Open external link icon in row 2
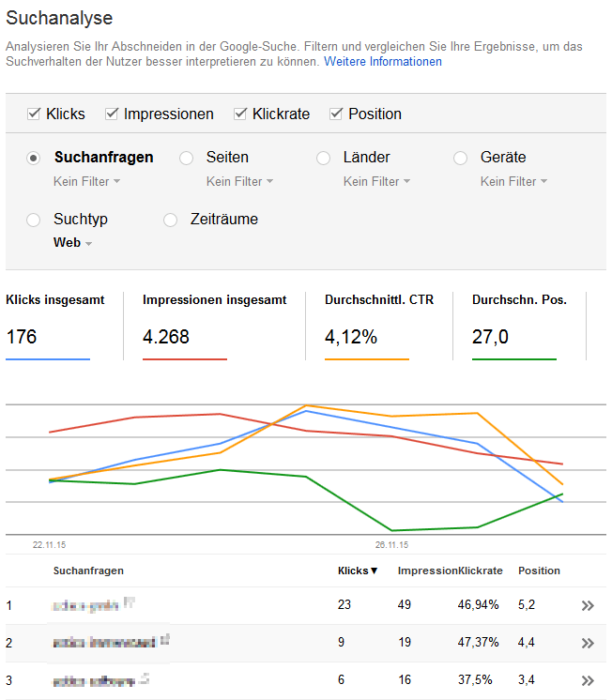This screenshot has width=612, height=700. (165, 640)
